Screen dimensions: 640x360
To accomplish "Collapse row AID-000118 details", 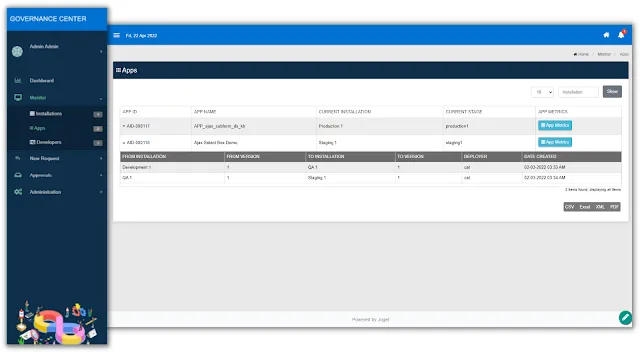I will click(x=124, y=143).
